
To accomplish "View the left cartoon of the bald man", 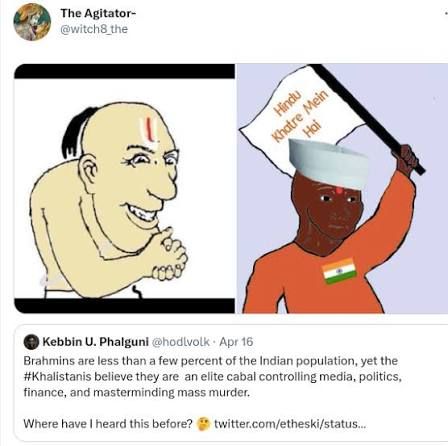I will [124, 188].
